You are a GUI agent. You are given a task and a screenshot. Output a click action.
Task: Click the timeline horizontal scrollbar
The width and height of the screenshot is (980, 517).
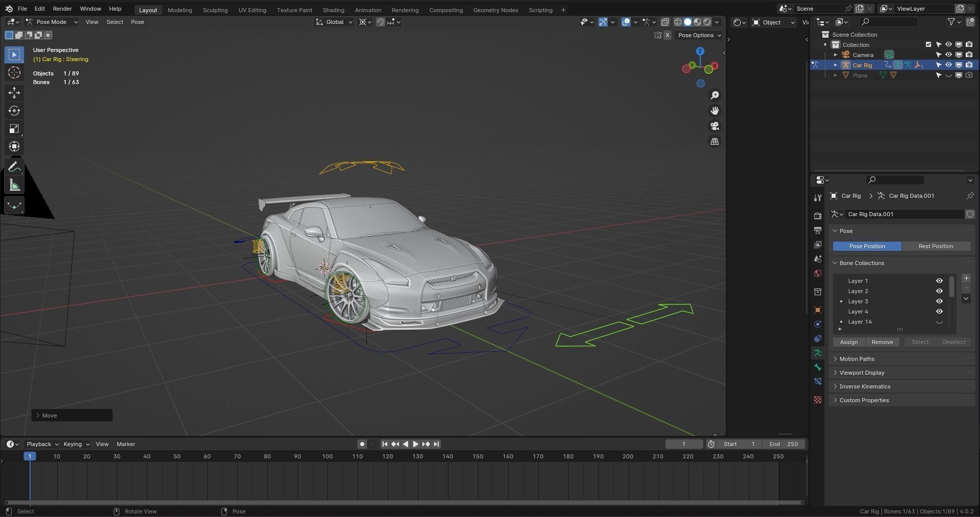coord(404,502)
